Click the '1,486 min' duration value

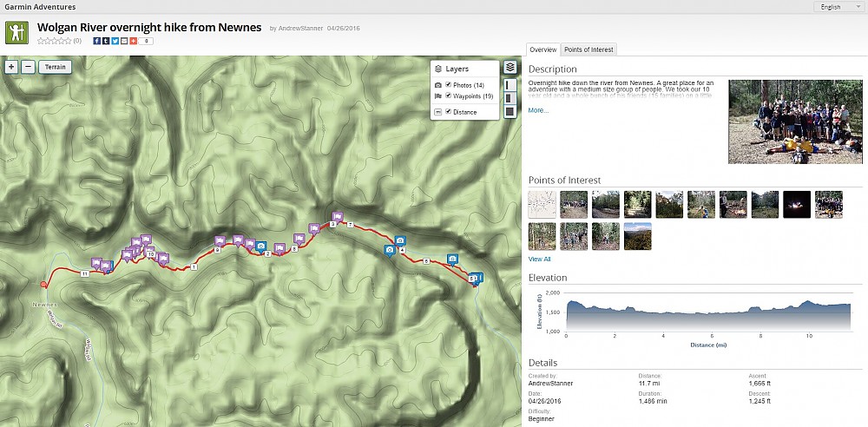click(652, 401)
